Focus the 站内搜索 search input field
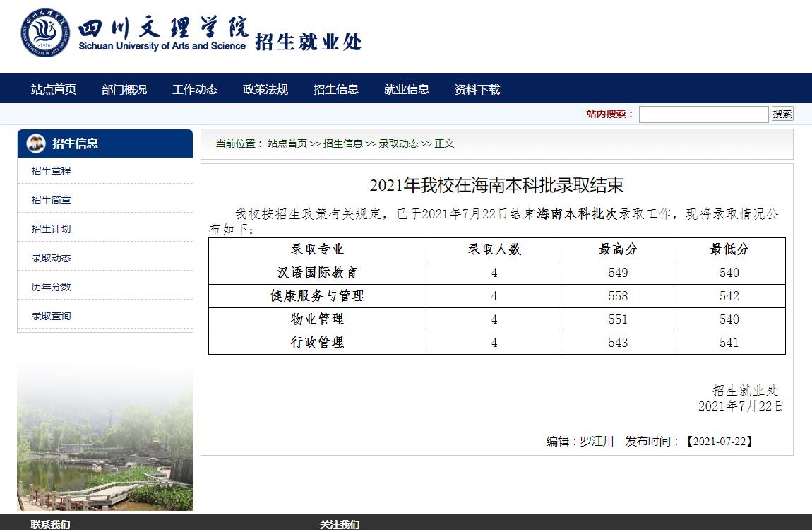The height and width of the screenshot is (530, 812). pyautogui.click(x=703, y=114)
